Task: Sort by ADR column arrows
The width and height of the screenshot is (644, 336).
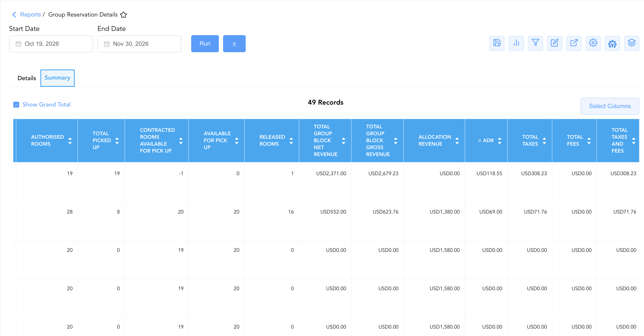Action: [500, 141]
